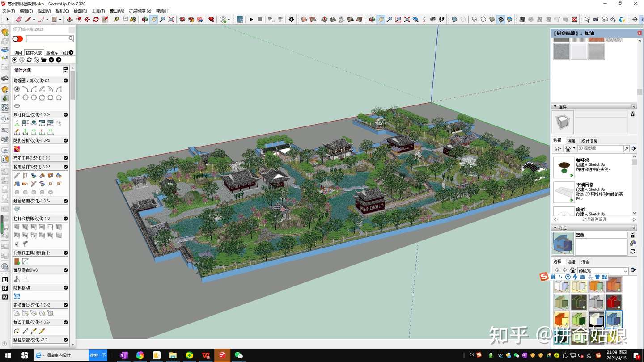Screen dimensions: 644x362
Task: Open the Rectangle shape tool dropdown arrow
Action: 60,20
